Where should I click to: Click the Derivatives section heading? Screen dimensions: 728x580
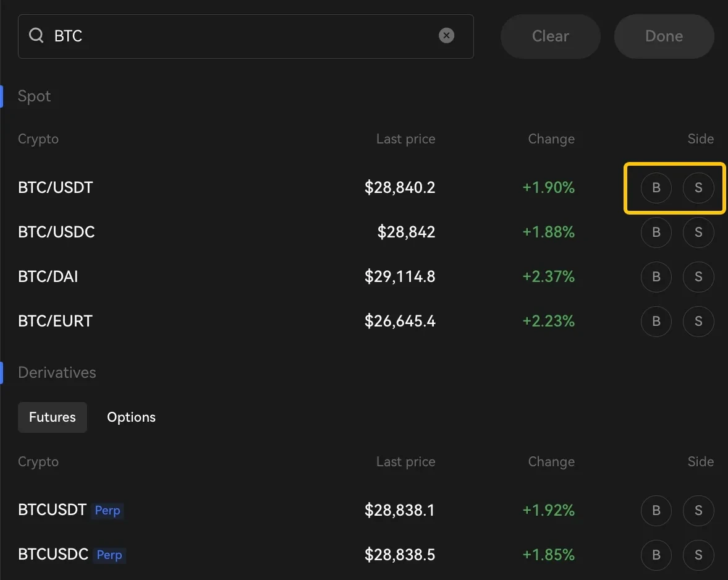pyautogui.click(x=57, y=372)
